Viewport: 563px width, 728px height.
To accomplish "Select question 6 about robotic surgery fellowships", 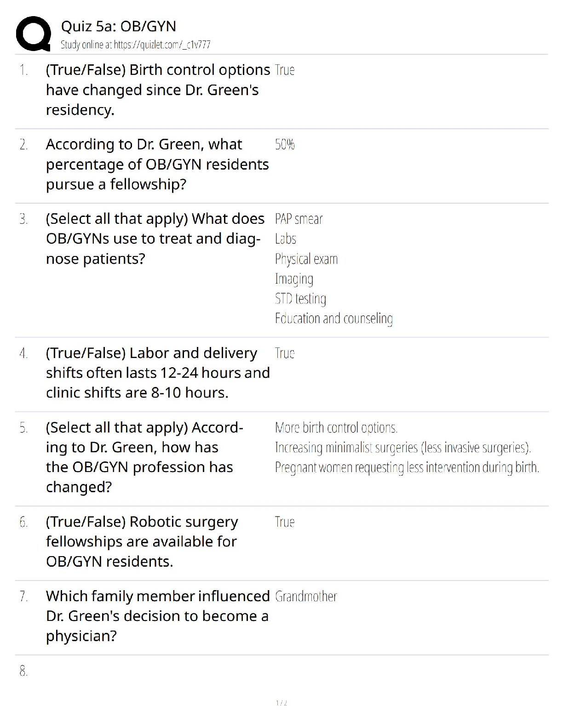I will tap(142, 541).
